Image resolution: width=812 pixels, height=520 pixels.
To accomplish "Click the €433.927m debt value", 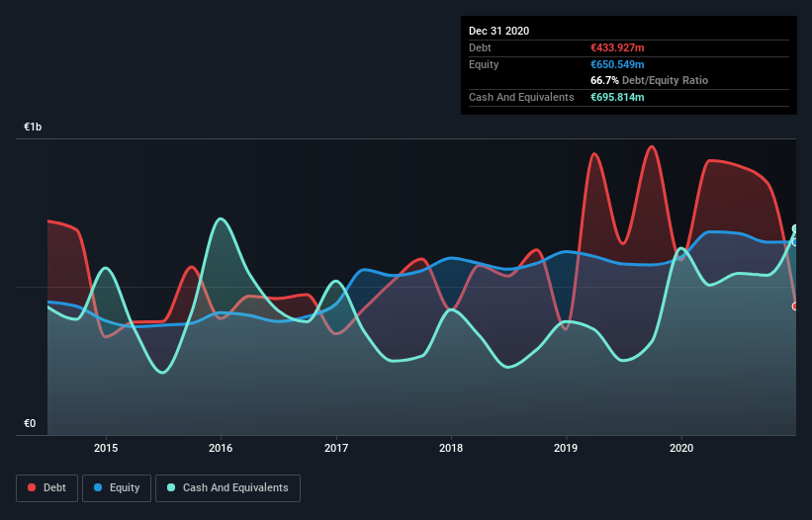I will [x=617, y=47].
